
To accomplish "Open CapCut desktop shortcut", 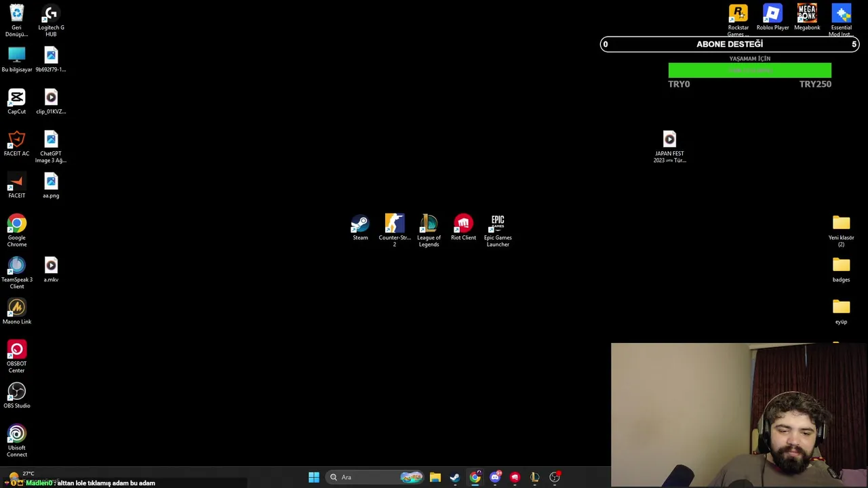I will coord(16,101).
